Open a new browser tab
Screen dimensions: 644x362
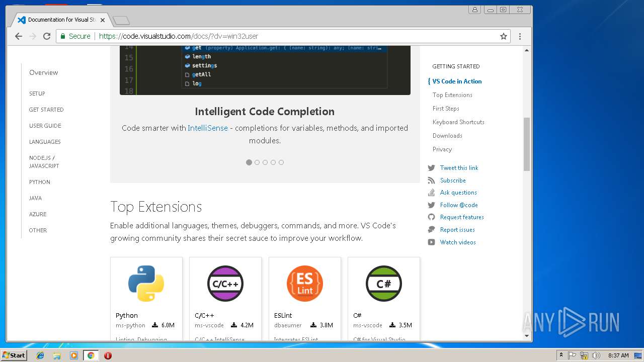121,20
